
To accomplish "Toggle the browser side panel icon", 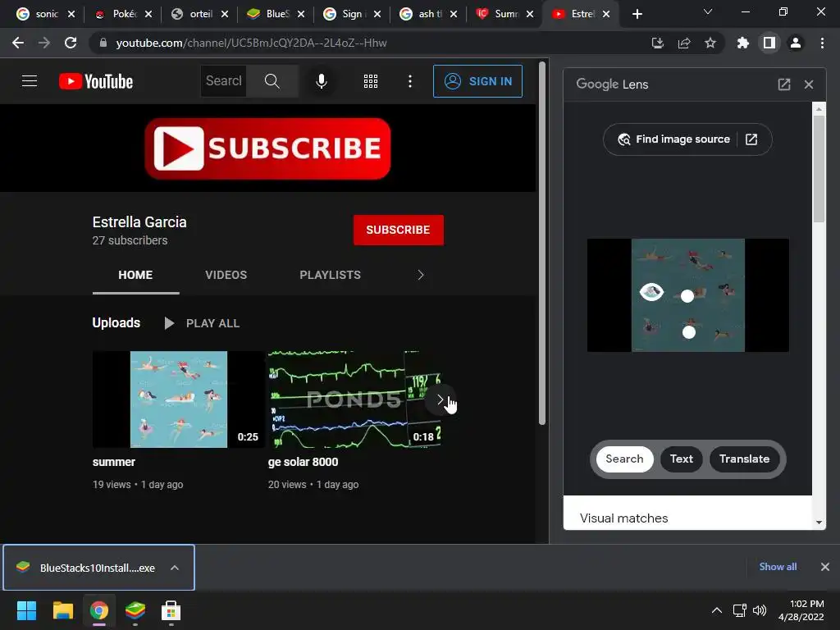I will click(769, 43).
